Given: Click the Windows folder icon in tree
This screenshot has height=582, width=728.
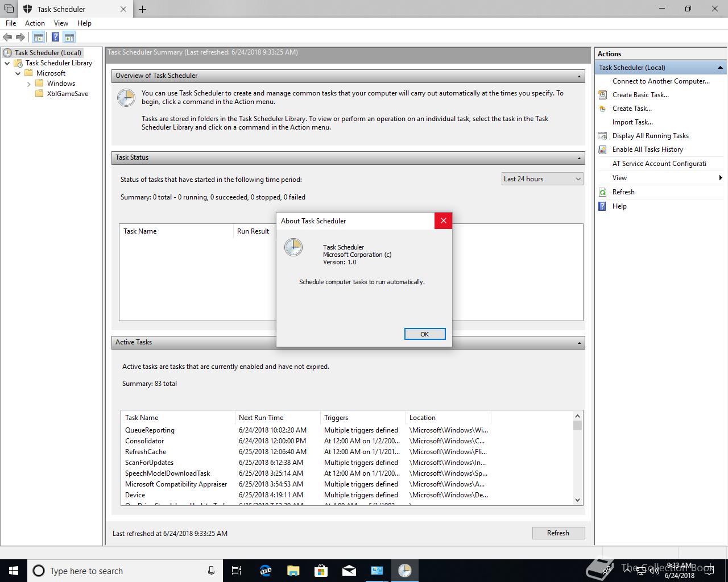Looking at the screenshot, I should click(39, 84).
